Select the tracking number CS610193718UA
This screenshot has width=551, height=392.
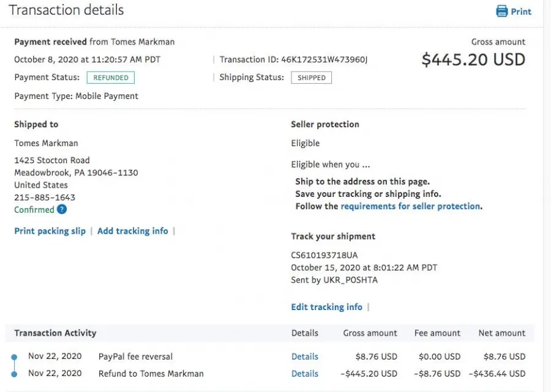point(324,255)
